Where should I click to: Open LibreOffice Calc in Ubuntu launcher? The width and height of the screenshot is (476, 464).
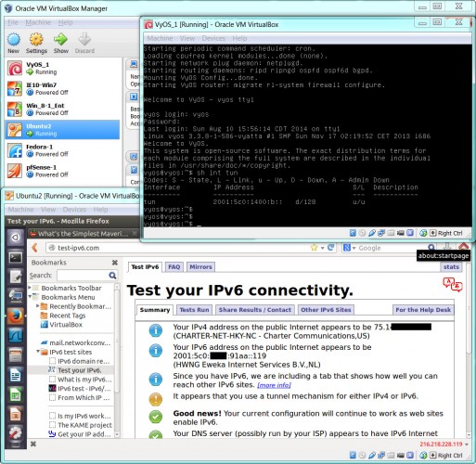tap(16, 394)
